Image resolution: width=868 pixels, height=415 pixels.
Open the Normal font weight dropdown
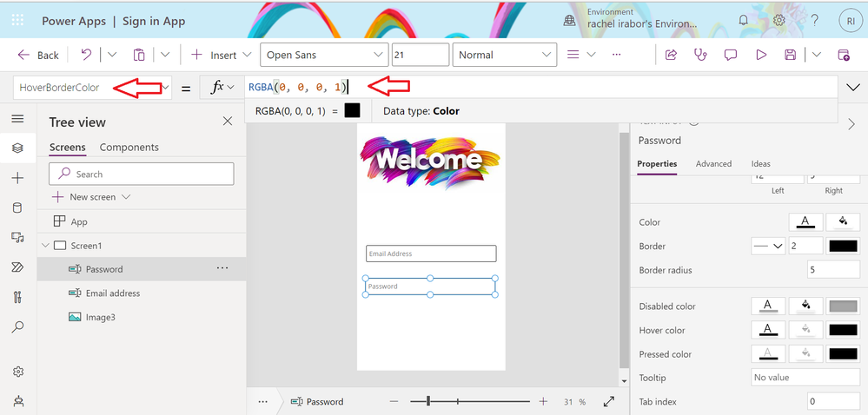point(504,55)
